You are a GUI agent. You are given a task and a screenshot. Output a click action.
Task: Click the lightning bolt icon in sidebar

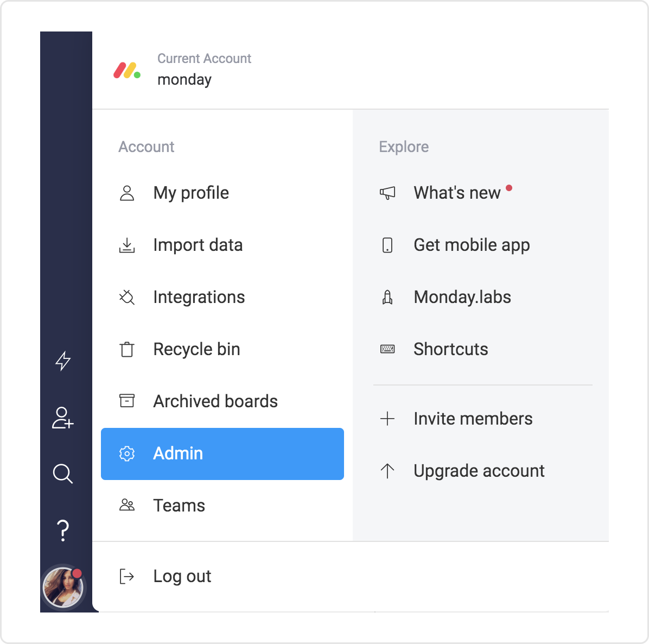click(x=63, y=361)
